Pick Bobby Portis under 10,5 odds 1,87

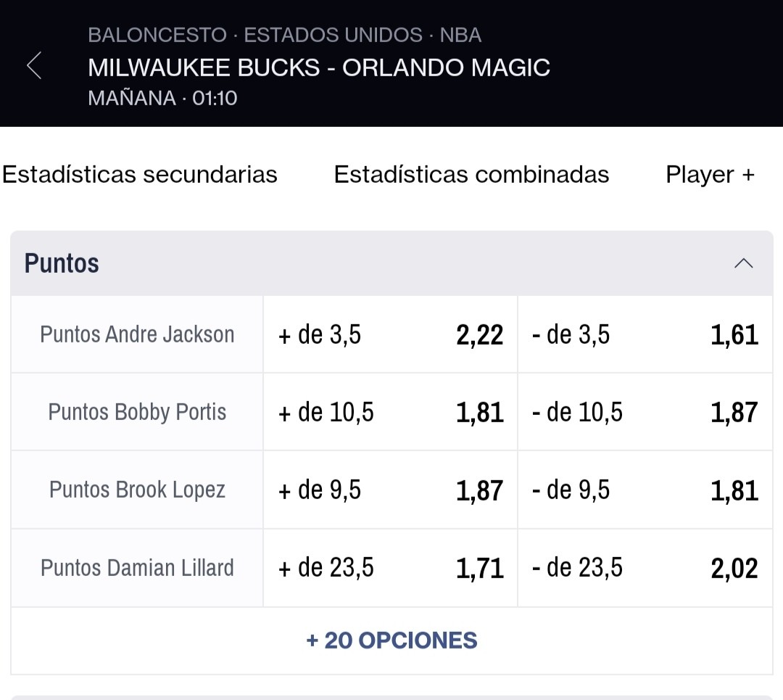(x=645, y=412)
